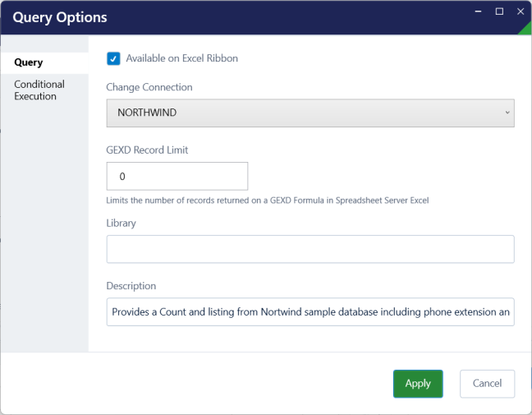Cancel the Query Options dialog
The image size is (532, 415).
click(487, 384)
